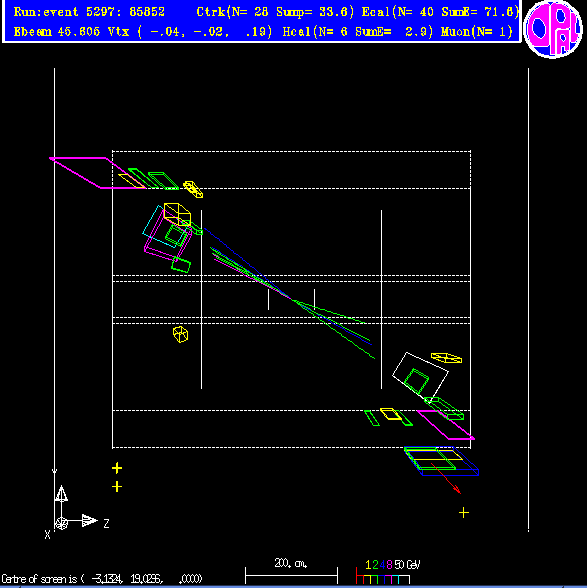Click the upper yellow plus marker bottom left
The height and width of the screenshot is (588, 587).
(117, 468)
